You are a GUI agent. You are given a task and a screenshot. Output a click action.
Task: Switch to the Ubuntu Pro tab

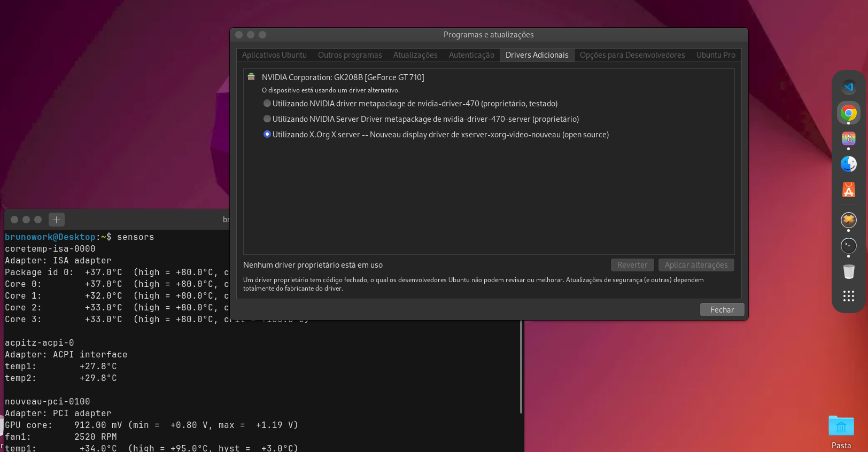pos(716,55)
